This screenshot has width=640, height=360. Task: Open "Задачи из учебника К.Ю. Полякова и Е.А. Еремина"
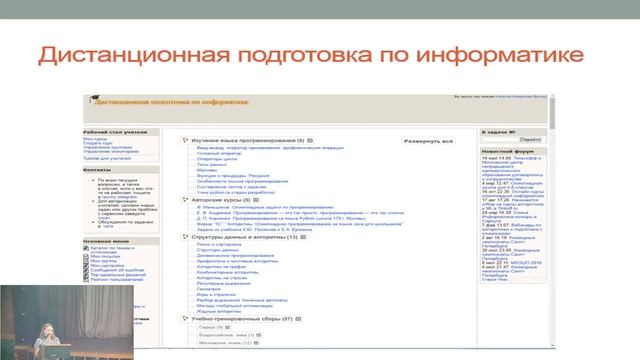254,229
